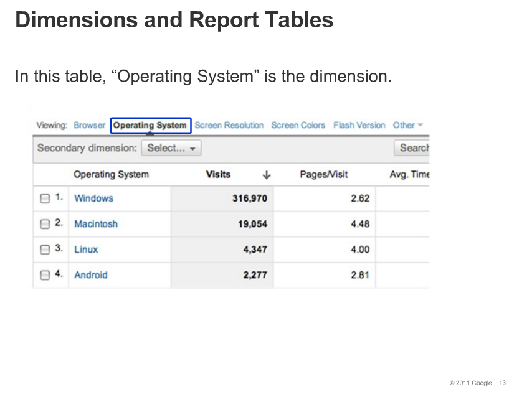
Task: Switch to the Browser dimension tab
Action: (90, 125)
